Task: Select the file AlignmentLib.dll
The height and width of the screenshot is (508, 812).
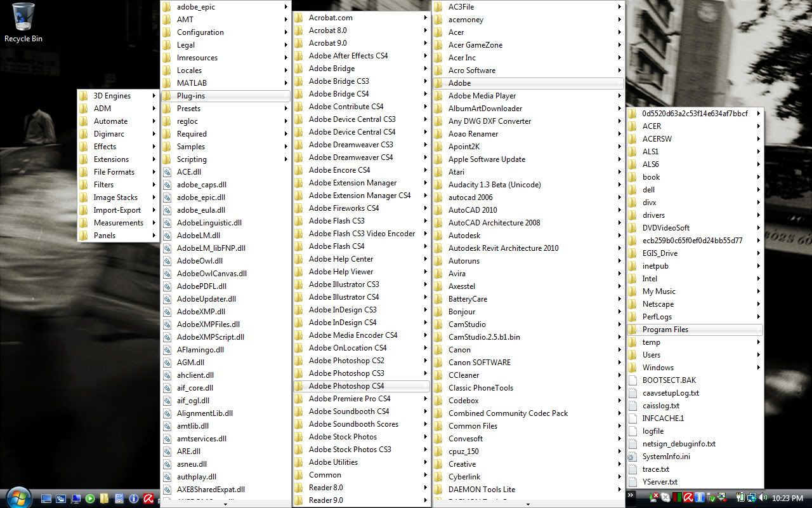Action: 225,413
